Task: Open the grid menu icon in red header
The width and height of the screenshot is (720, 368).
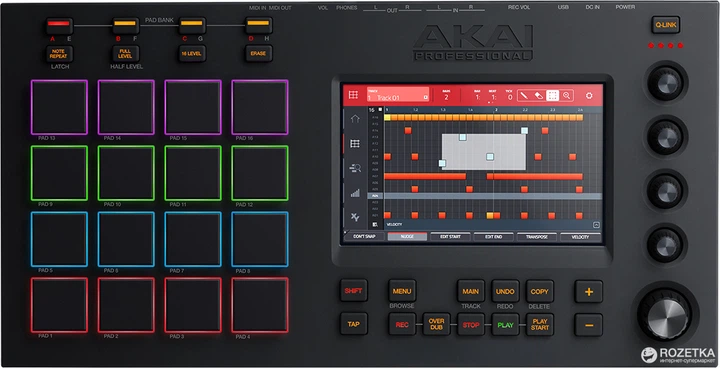Action: (x=353, y=95)
